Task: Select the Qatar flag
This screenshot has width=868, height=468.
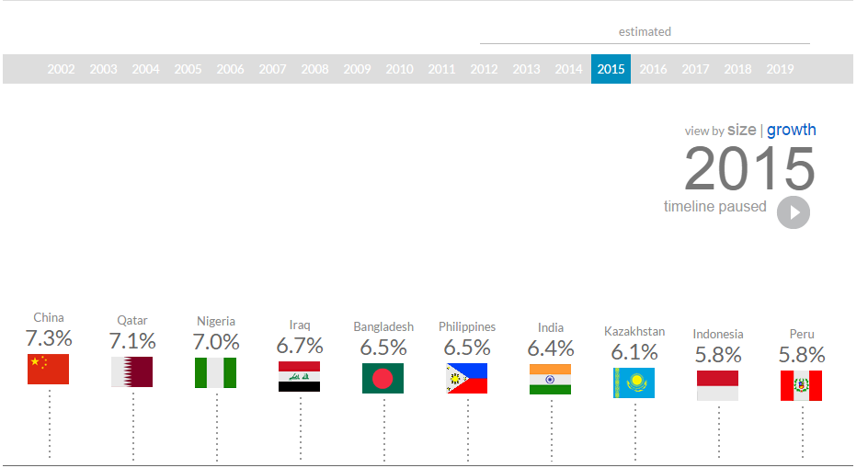Action: 131,371
